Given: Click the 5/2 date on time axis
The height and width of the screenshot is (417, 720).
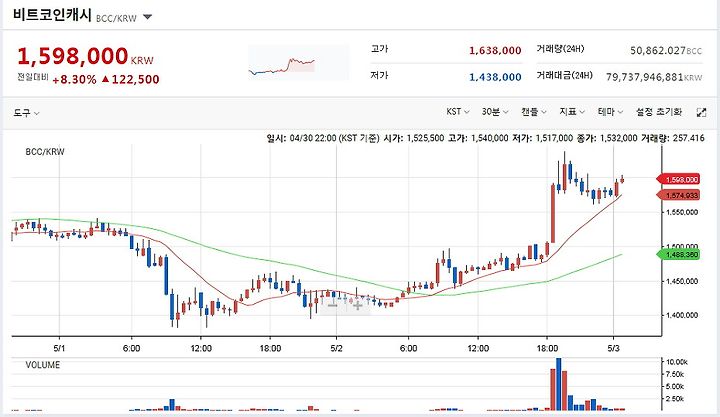Looking at the screenshot, I should 337,348.
